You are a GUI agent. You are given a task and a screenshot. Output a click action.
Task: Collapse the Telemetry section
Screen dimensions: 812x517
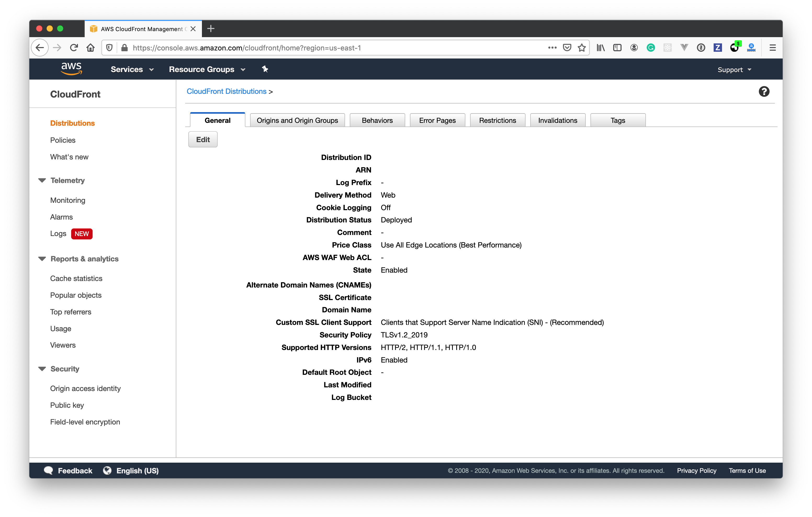point(42,180)
